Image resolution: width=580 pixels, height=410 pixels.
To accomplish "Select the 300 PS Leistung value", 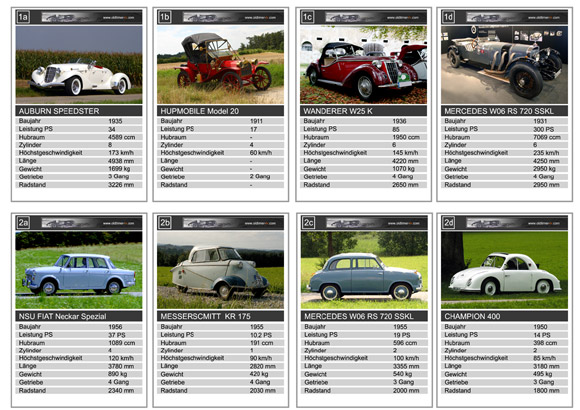I will pos(543,130).
